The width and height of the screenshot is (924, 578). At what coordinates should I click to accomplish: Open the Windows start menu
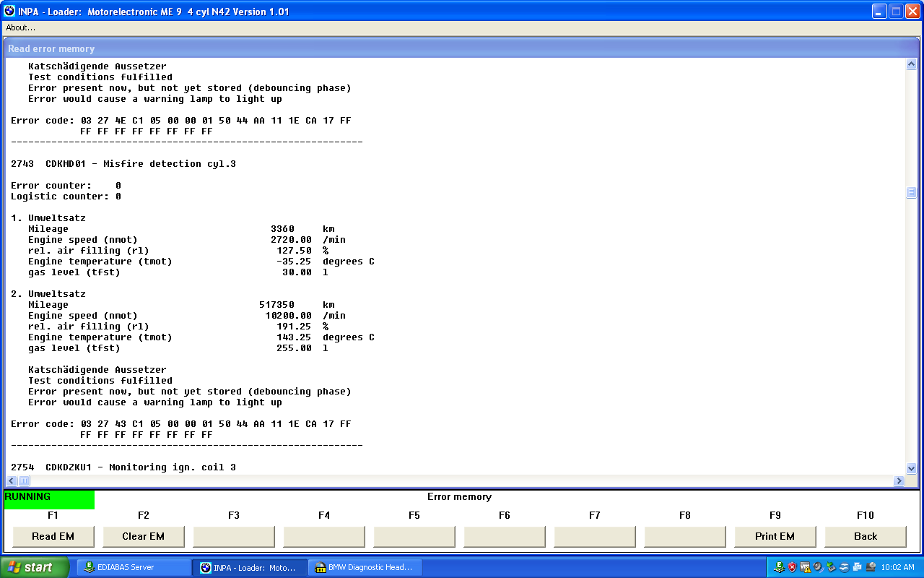pos(35,567)
